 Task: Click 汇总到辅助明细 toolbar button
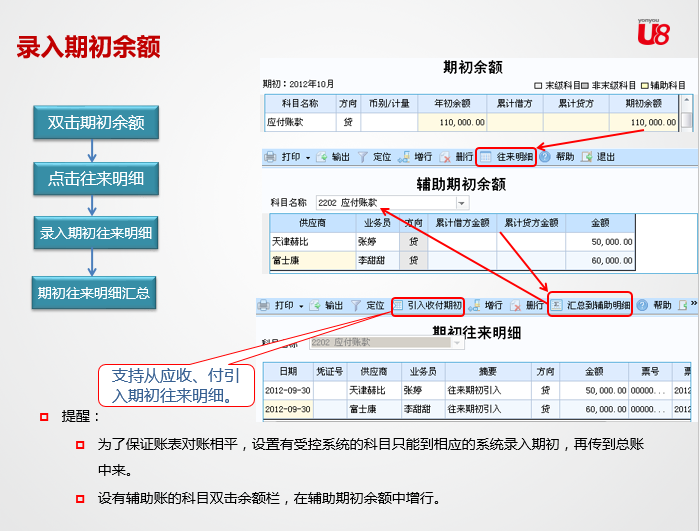591,305
